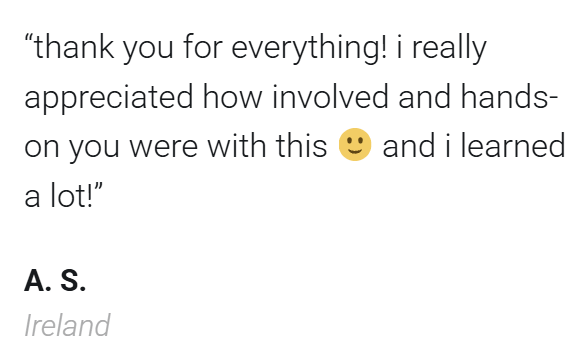Click the word "thank" at the quote start

point(74,47)
